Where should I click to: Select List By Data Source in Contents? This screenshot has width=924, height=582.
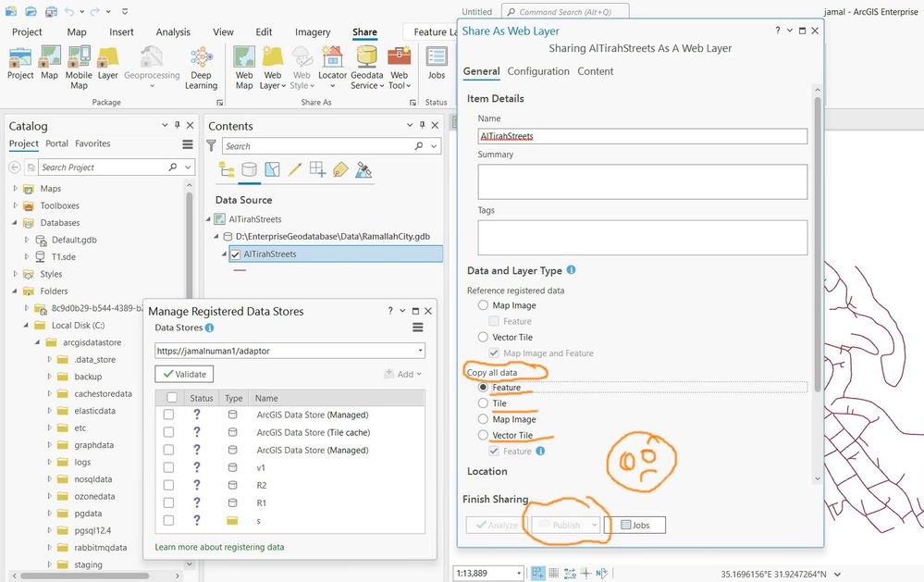tap(250, 170)
